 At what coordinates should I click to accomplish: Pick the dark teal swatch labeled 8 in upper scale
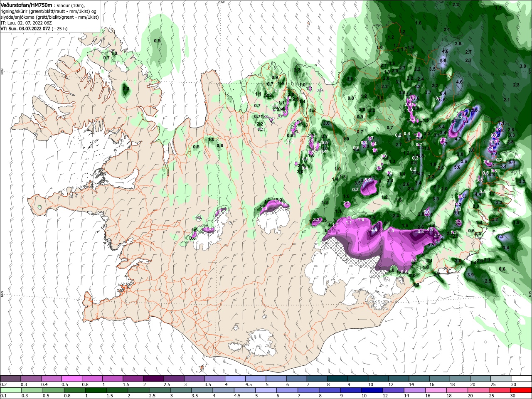pos(337,379)
